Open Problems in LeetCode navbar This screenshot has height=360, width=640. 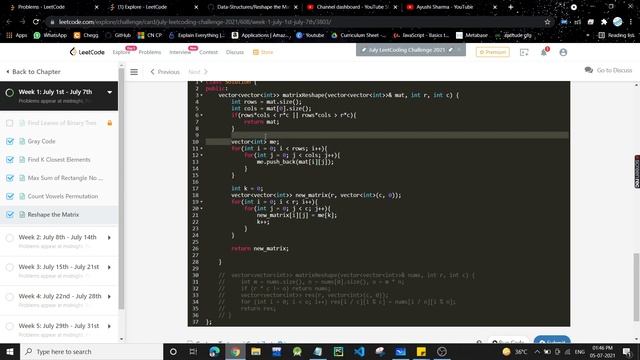click(150, 52)
